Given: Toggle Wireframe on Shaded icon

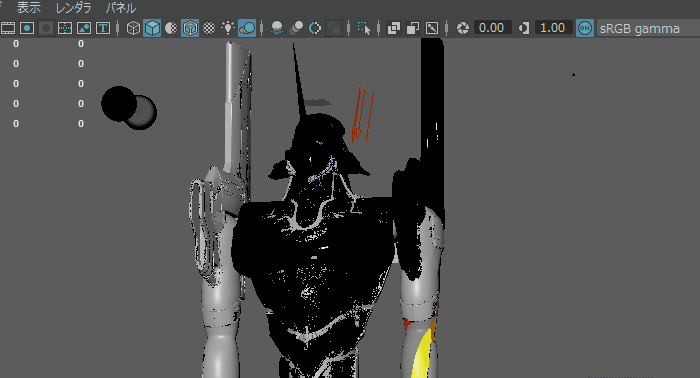Looking at the screenshot, I should click(190, 28).
